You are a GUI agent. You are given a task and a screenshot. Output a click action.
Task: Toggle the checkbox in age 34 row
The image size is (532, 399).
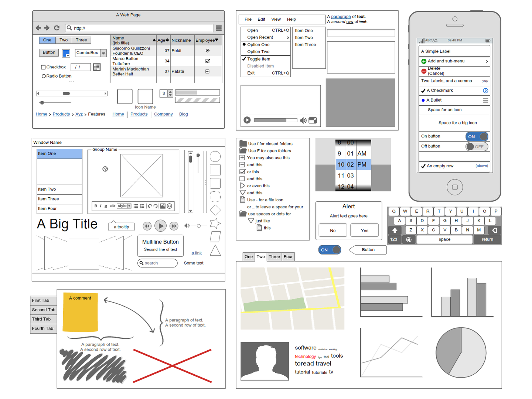click(208, 61)
